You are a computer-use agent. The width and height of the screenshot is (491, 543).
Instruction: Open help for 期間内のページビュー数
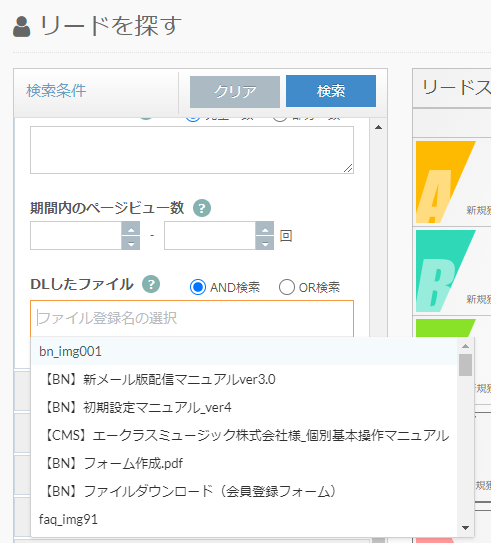pyautogui.click(x=202, y=208)
